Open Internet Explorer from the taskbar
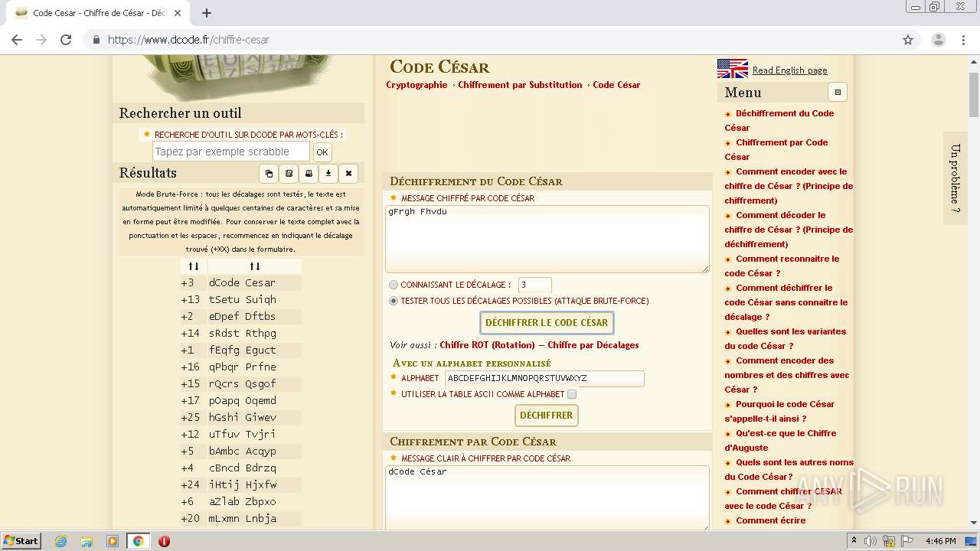The width and height of the screenshot is (980, 551). click(x=60, y=541)
